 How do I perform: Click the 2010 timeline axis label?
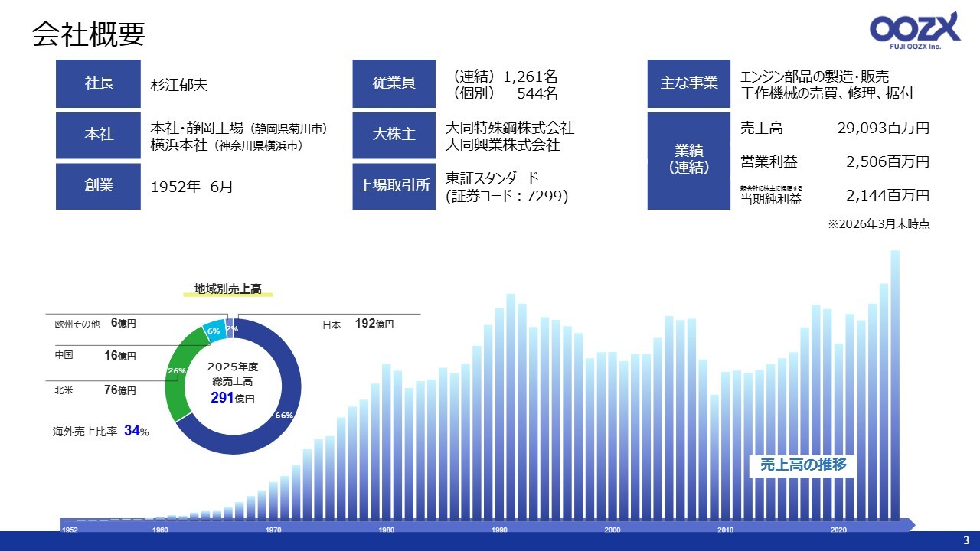pyautogui.click(x=726, y=530)
